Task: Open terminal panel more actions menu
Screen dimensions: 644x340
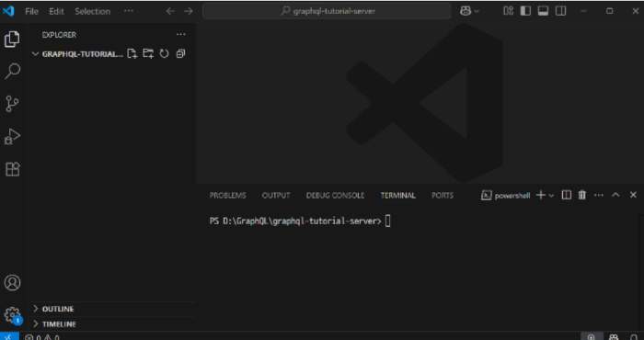Action: click(599, 195)
